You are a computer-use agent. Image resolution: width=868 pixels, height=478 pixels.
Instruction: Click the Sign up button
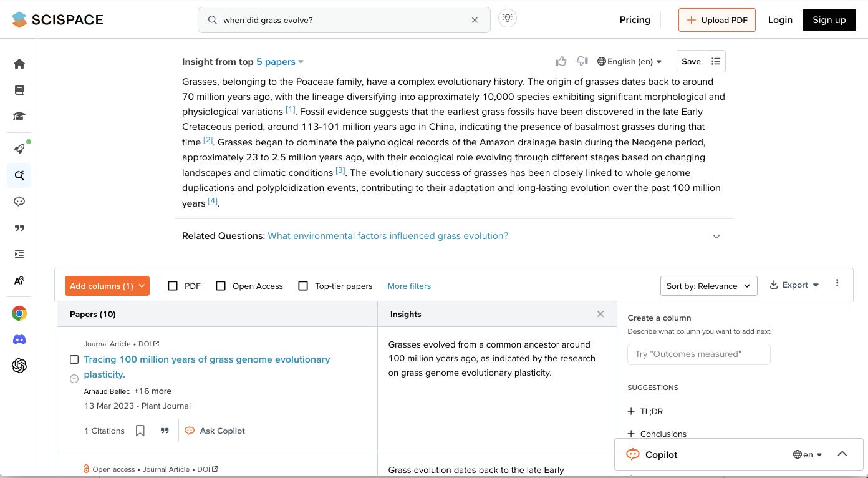(x=829, y=20)
